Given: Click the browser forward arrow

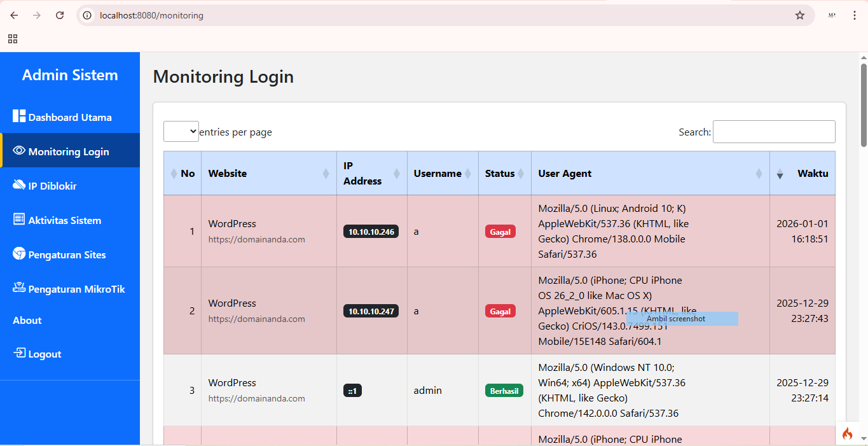Looking at the screenshot, I should [37, 15].
